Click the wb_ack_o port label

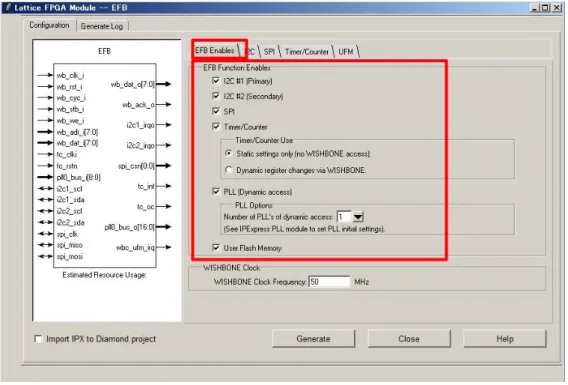coord(138,105)
